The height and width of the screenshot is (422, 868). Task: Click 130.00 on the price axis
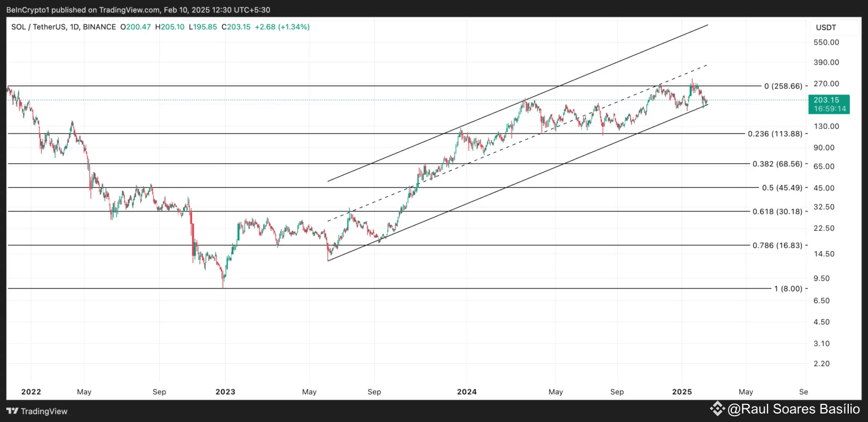pos(826,126)
